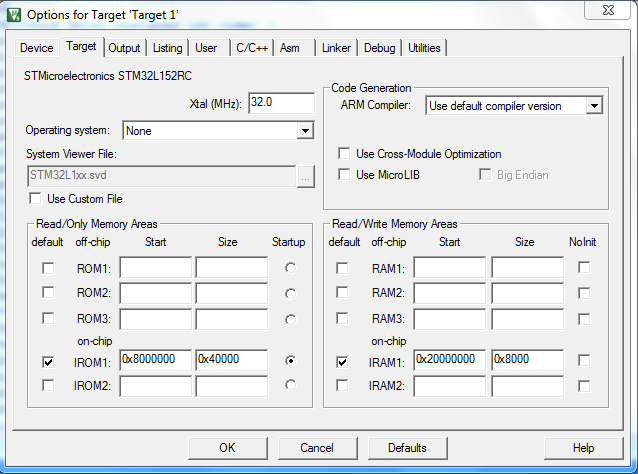The height and width of the screenshot is (474, 638).
Task: Click the IROM2 Start address field
Action: [x=155, y=386]
